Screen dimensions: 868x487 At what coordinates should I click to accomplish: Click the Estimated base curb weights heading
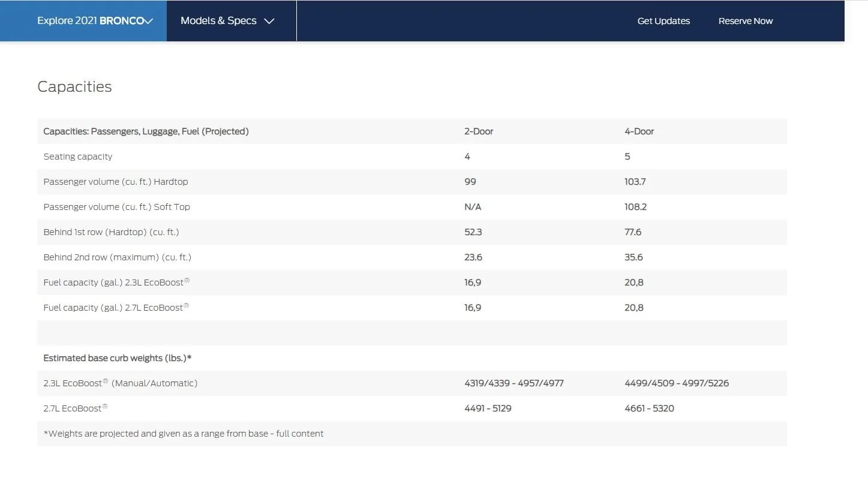[117, 358]
